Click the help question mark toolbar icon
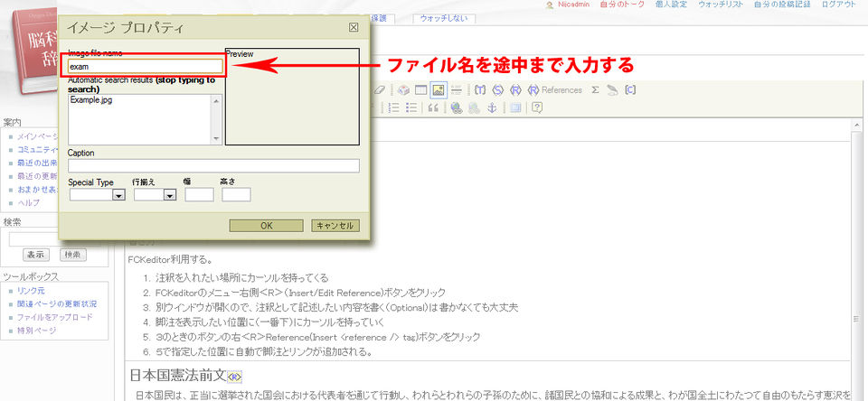Viewport: 868px width, 401px height. click(x=537, y=107)
